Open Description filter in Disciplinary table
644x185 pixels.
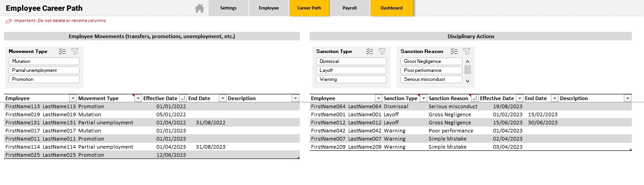click(627, 98)
